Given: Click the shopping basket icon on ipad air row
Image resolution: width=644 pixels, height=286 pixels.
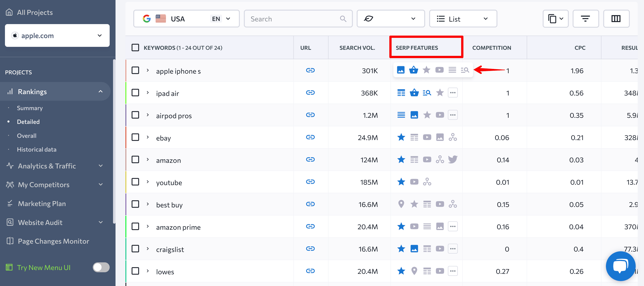Looking at the screenshot, I should [414, 93].
